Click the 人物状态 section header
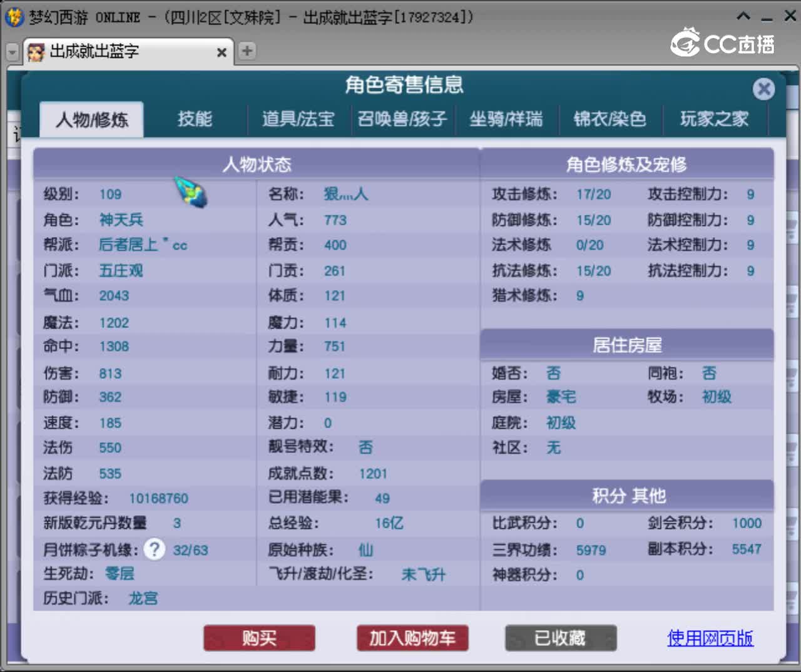The width and height of the screenshot is (801, 672). click(x=257, y=165)
